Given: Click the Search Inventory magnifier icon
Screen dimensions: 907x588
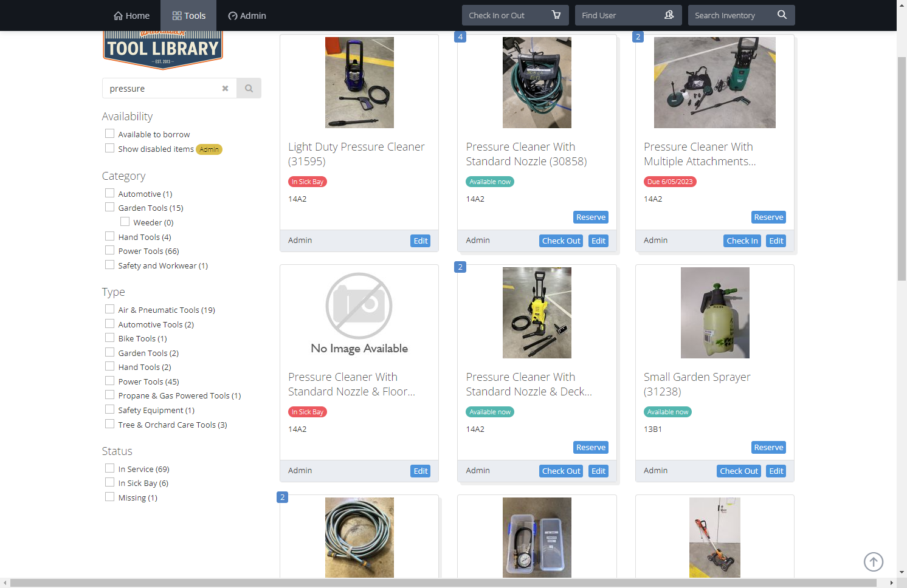Looking at the screenshot, I should coord(782,15).
